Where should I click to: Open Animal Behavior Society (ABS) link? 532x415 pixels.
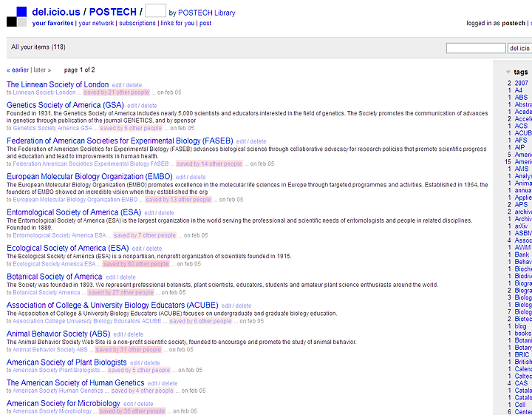58,334
